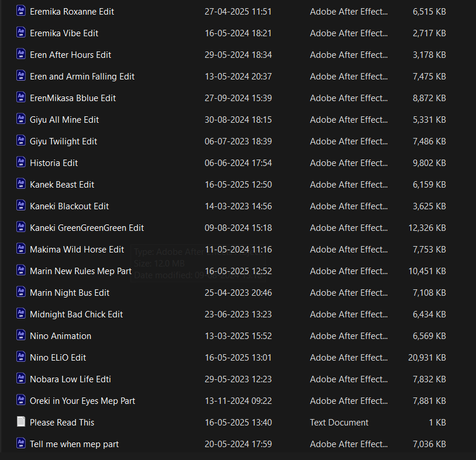This screenshot has height=460, width=476.
Task: Click the AE icon next to Midnight Bad Chick Edit
Action: pyautogui.click(x=21, y=314)
